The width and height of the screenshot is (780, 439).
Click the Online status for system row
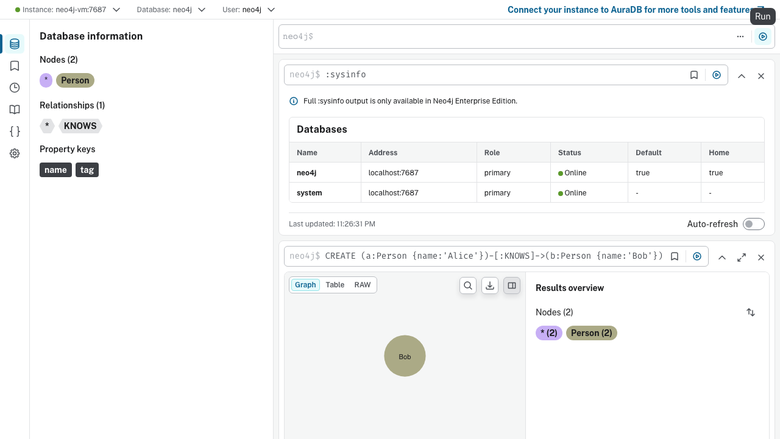tap(572, 193)
